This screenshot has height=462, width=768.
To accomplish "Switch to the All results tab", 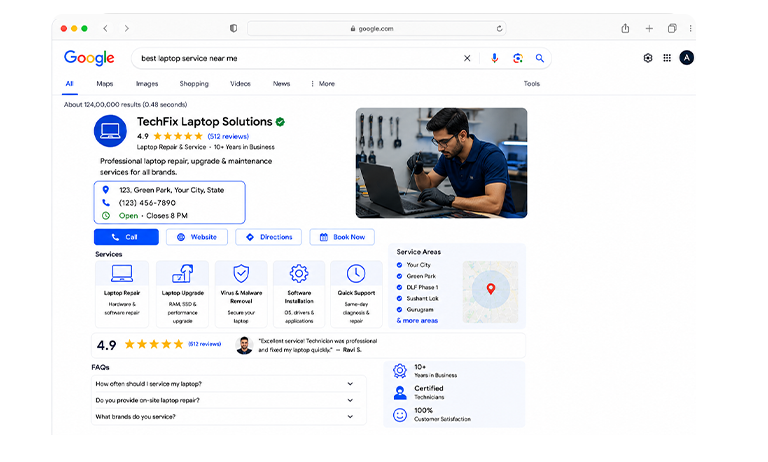I will click(70, 84).
